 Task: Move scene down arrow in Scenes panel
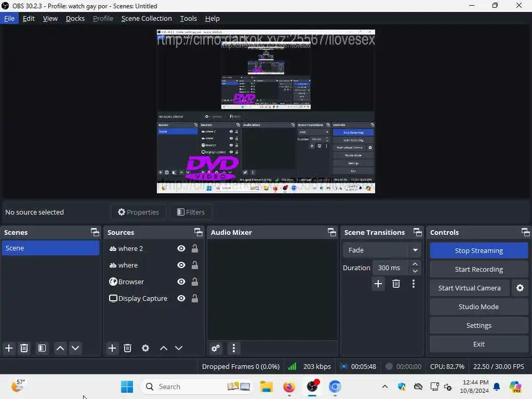[x=75, y=348]
